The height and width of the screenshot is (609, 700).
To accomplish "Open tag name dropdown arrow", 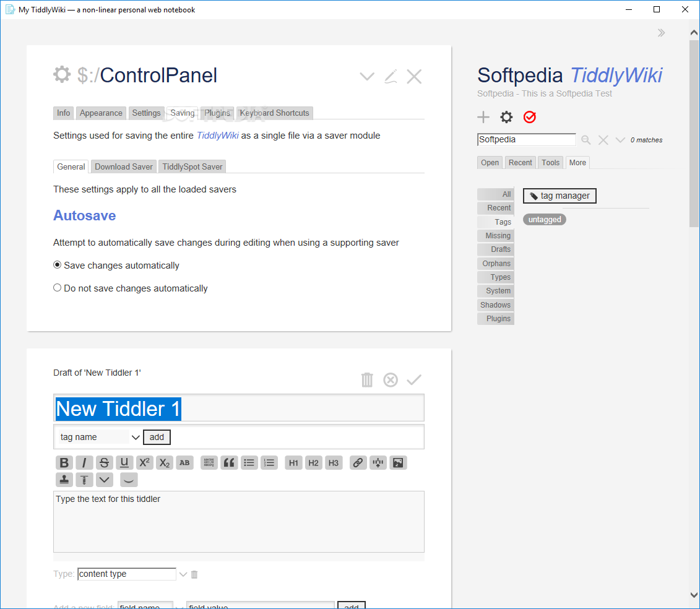I will tap(136, 437).
